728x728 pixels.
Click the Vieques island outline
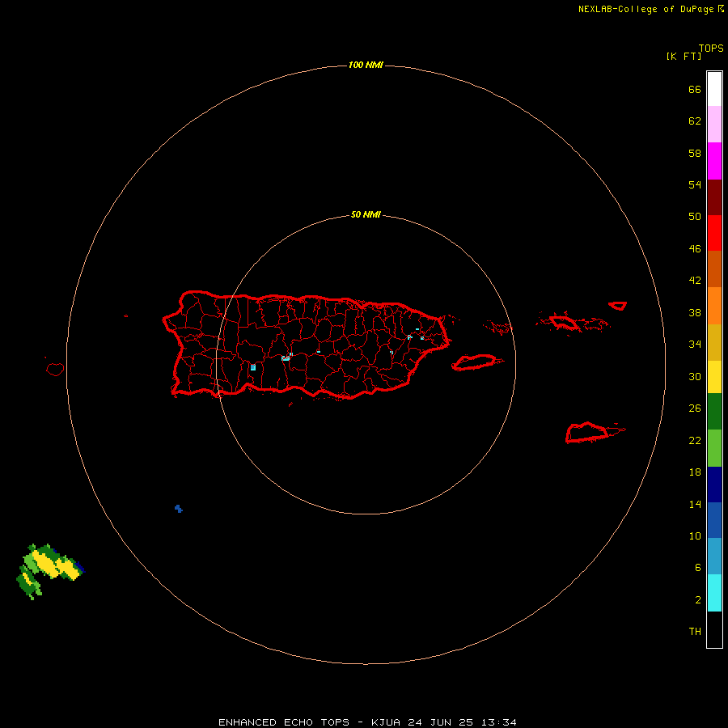(x=476, y=362)
